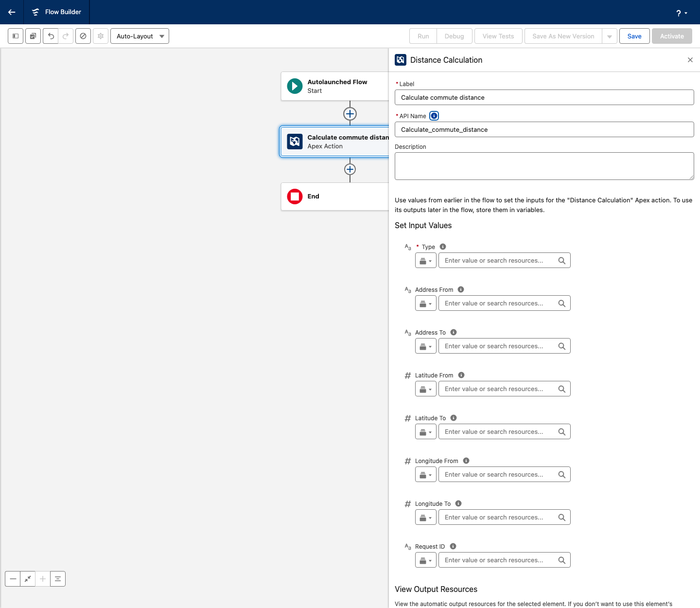Click the Autolaunched Flow label

(337, 82)
